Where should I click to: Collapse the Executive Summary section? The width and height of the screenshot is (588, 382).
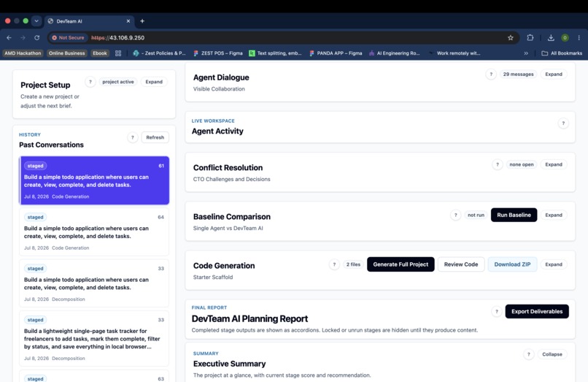(552, 354)
